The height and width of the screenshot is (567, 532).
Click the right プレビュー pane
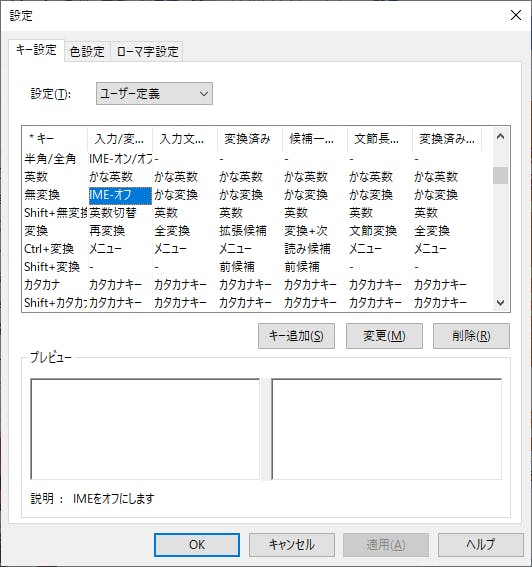point(387,429)
